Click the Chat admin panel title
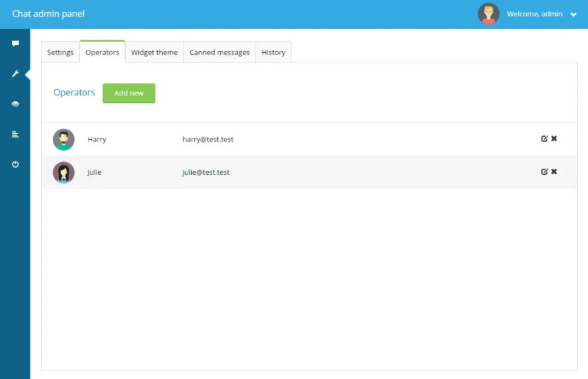The image size is (588, 379). point(49,14)
